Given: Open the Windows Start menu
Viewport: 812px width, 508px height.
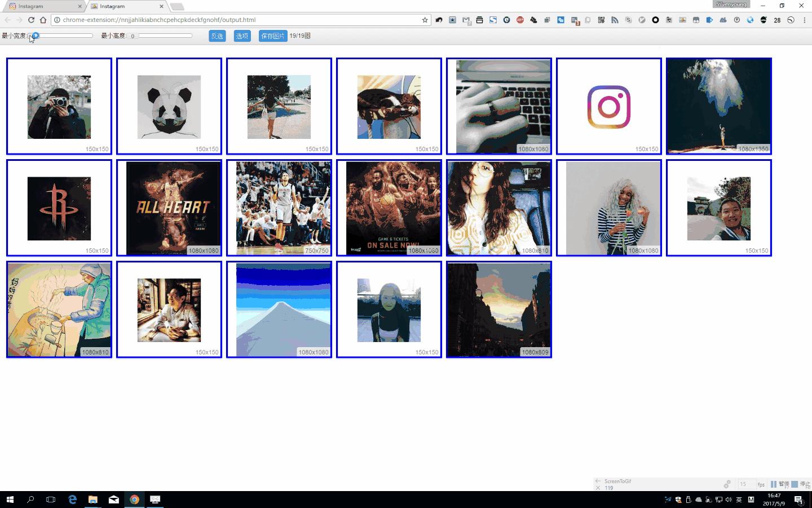Looking at the screenshot, I should point(10,500).
